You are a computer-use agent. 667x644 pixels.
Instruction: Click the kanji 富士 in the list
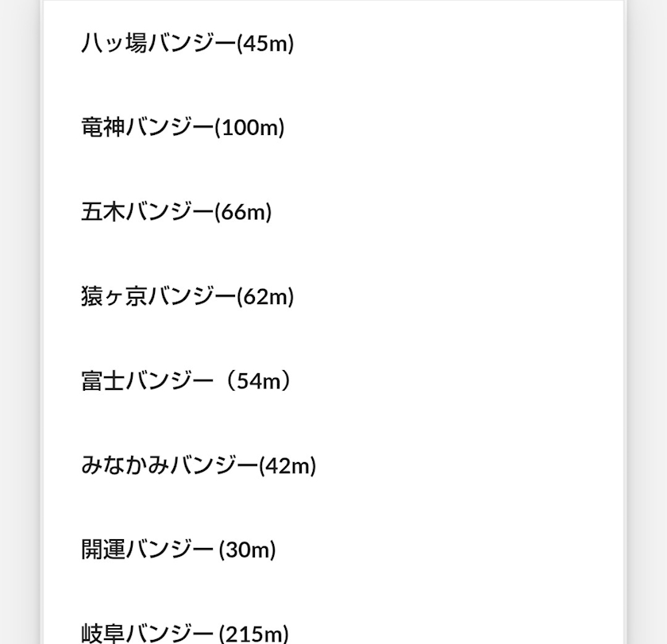coord(103,380)
